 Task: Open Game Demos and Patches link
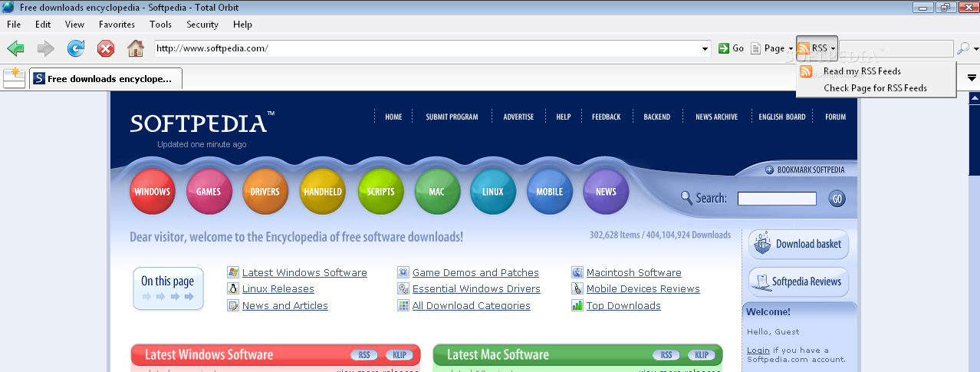tap(475, 273)
